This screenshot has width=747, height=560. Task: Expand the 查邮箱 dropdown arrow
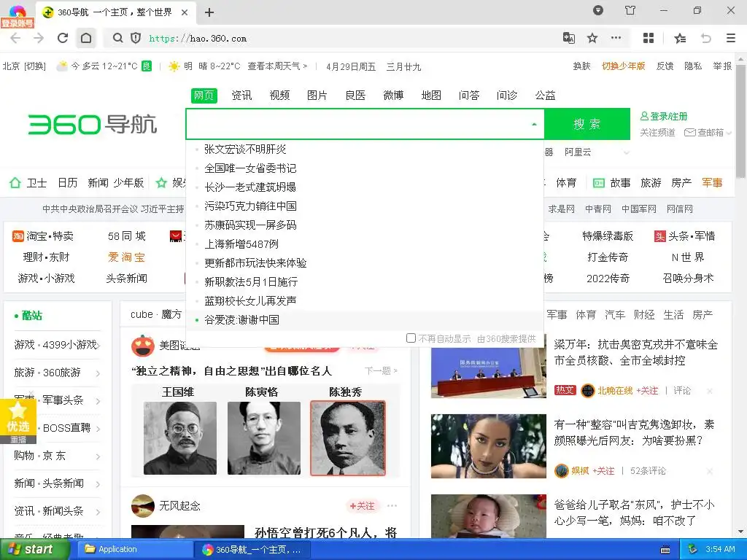tap(729, 133)
